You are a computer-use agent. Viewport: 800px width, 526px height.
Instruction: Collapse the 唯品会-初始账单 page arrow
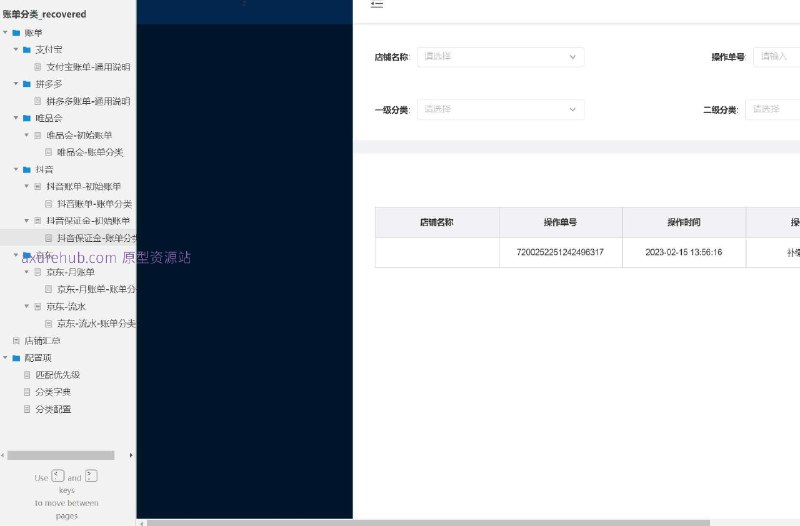click(27, 135)
